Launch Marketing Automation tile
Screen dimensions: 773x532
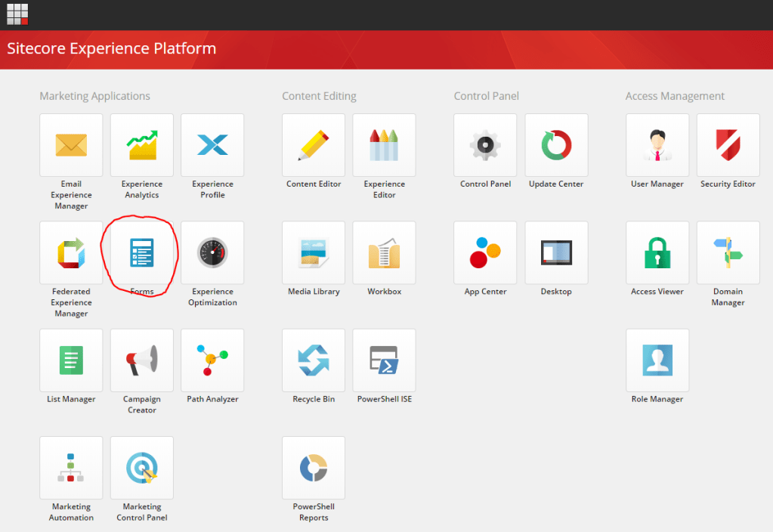click(x=71, y=468)
